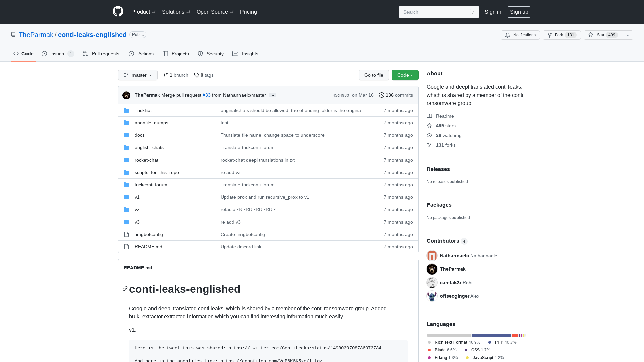
Task: Click the star icon beside 499 stars
Action: 429,126
